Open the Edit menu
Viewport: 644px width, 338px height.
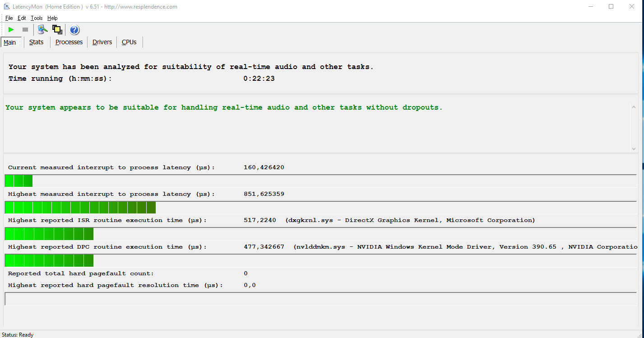click(x=22, y=18)
